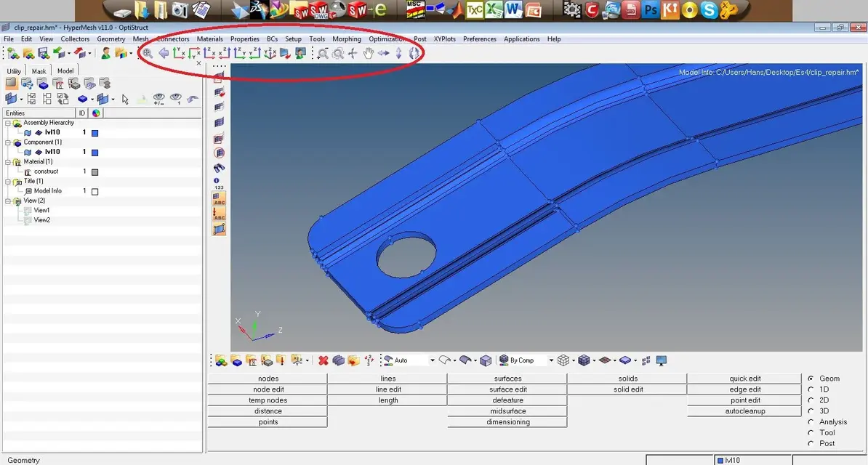868x465 pixels.
Task: Select the Analysis radio button
Action: pyautogui.click(x=811, y=422)
